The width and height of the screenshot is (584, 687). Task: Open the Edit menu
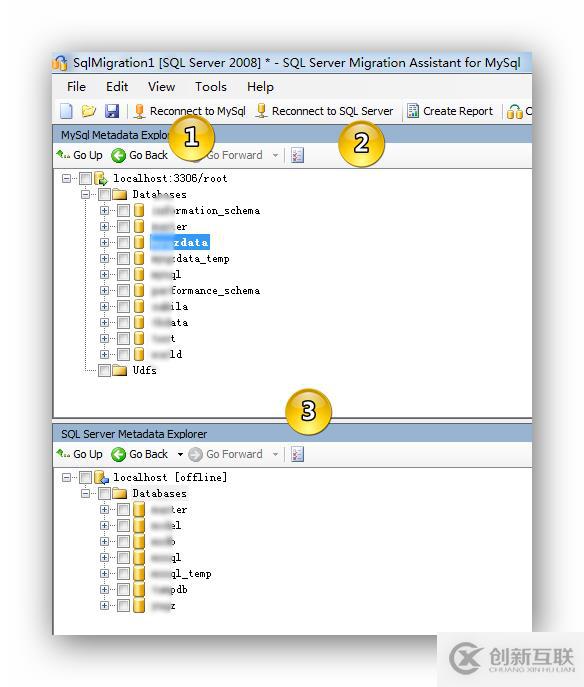[117, 87]
